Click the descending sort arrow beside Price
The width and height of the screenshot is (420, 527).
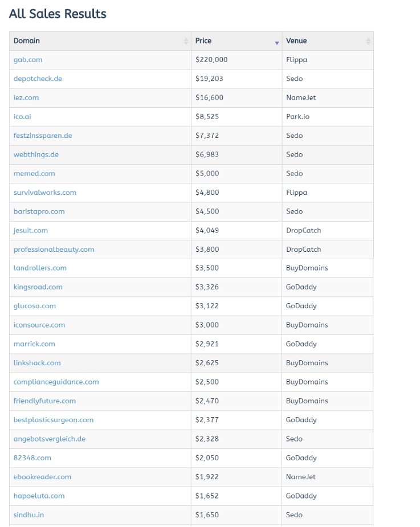(276, 41)
